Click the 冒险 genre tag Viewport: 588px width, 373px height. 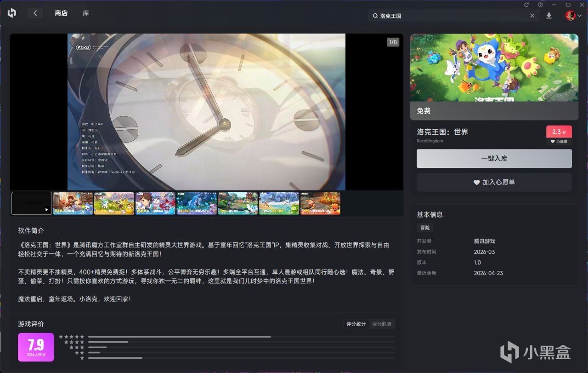pos(425,228)
